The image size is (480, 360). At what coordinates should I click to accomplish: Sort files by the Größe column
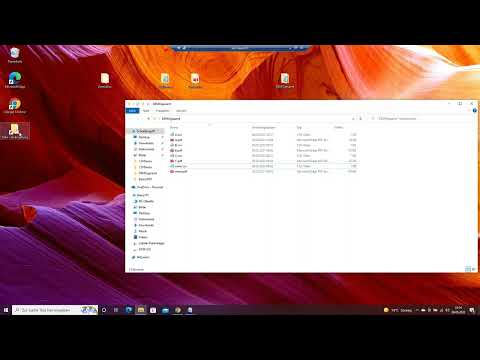(339, 127)
